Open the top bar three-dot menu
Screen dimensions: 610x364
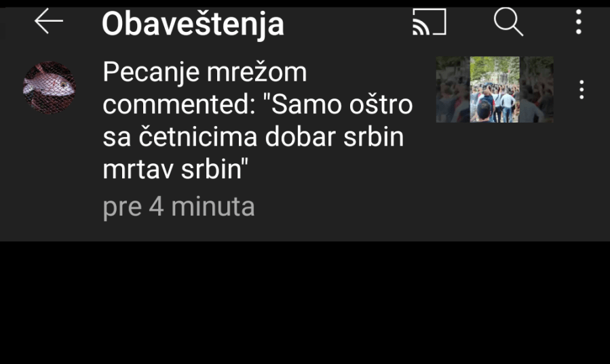pyautogui.click(x=579, y=22)
